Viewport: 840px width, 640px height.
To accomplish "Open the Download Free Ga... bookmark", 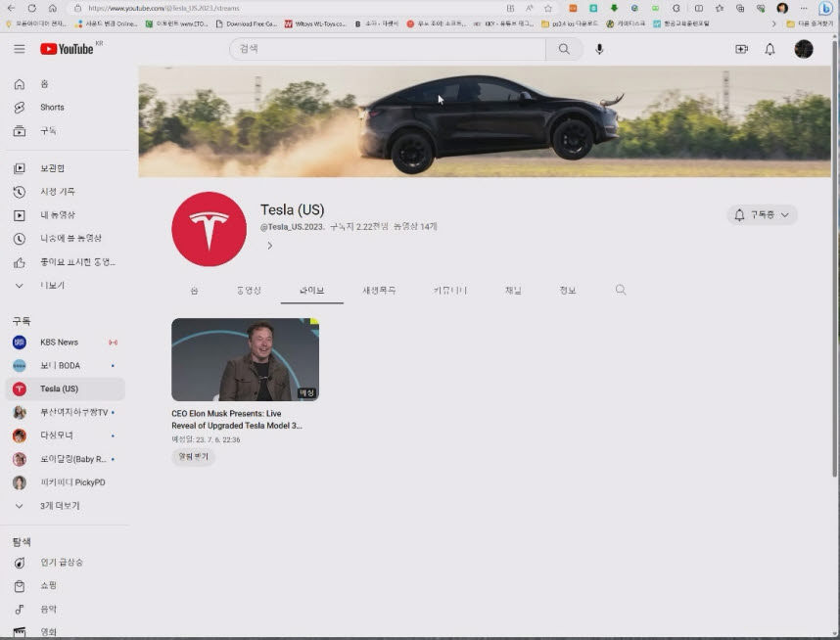I will click(247, 23).
